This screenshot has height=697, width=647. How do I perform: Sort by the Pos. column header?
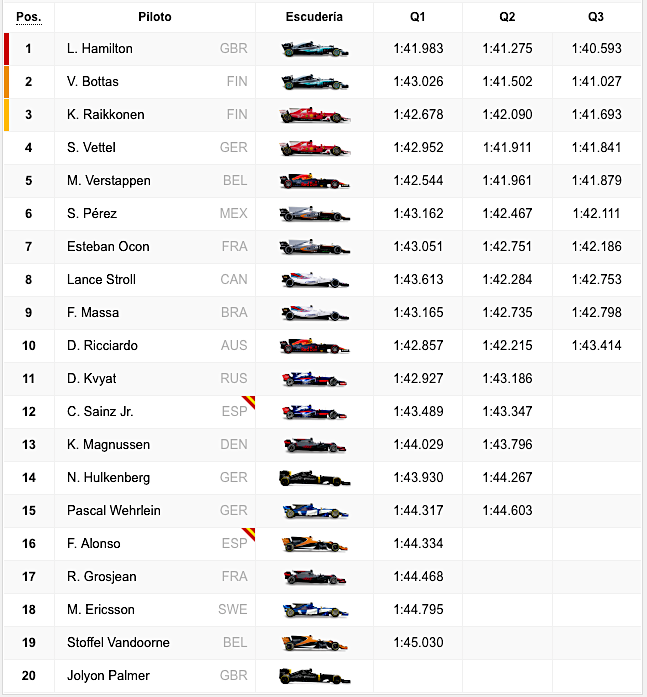(28, 17)
